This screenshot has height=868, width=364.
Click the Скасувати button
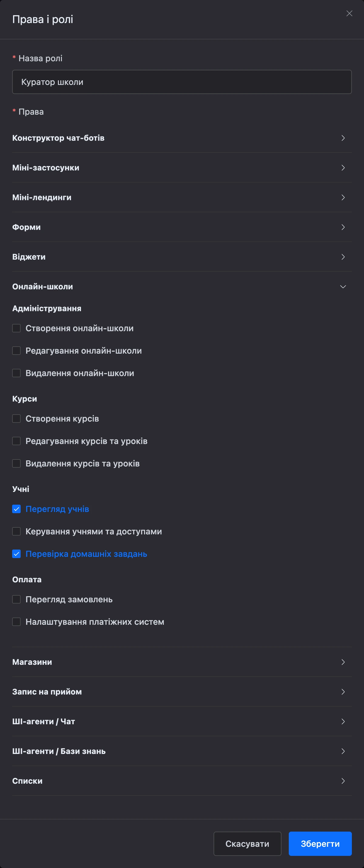[248, 843]
